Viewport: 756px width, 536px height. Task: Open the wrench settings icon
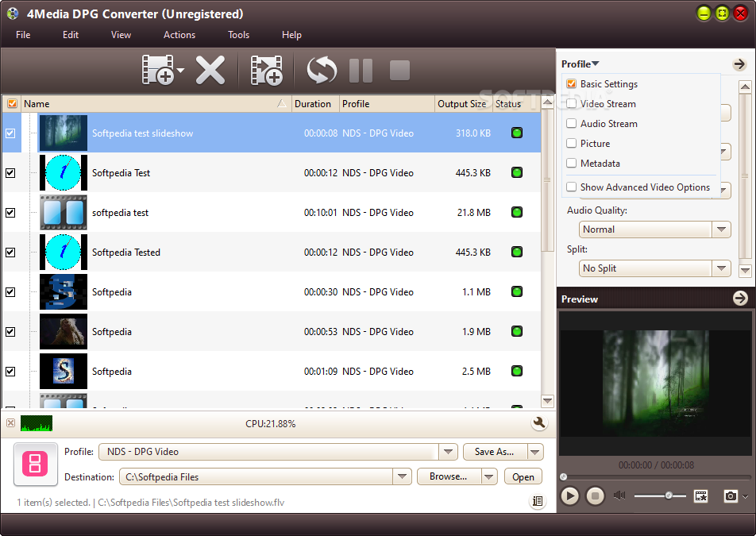[x=539, y=423]
